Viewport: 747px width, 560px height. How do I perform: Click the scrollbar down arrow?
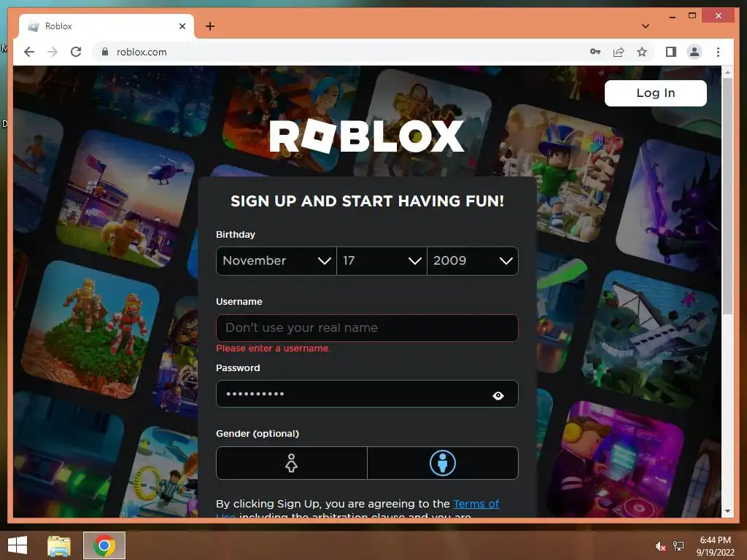coord(727,511)
